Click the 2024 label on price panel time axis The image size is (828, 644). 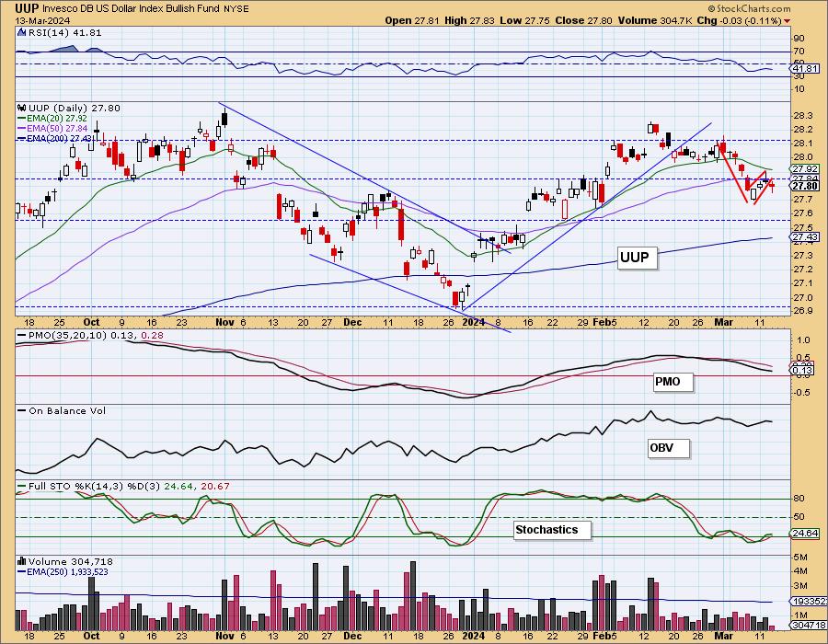[473, 322]
